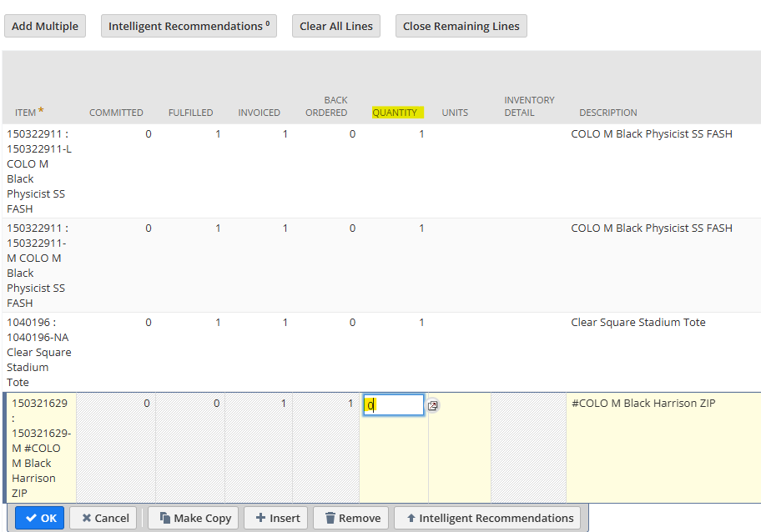This screenshot has height=532, width=761.
Task: Click Make Copy of the line
Action: click(x=193, y=518)
